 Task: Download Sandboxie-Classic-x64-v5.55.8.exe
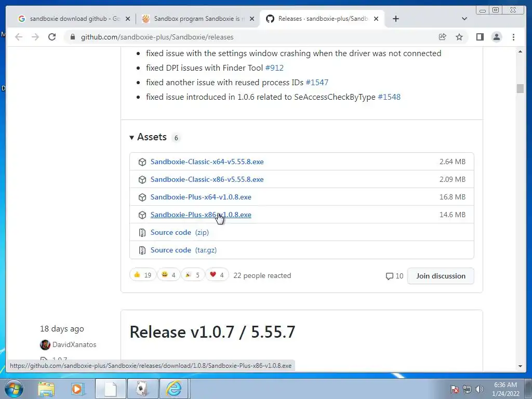tap(207, 162)
